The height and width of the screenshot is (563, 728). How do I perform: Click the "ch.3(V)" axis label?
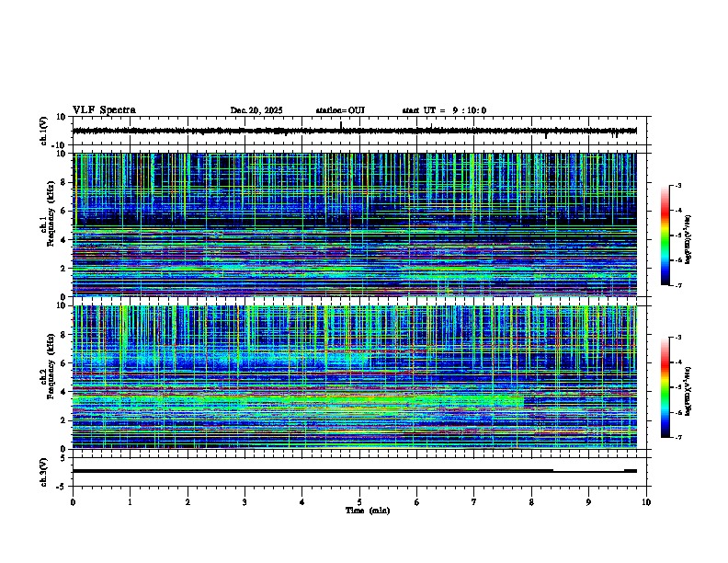[44, 472]
